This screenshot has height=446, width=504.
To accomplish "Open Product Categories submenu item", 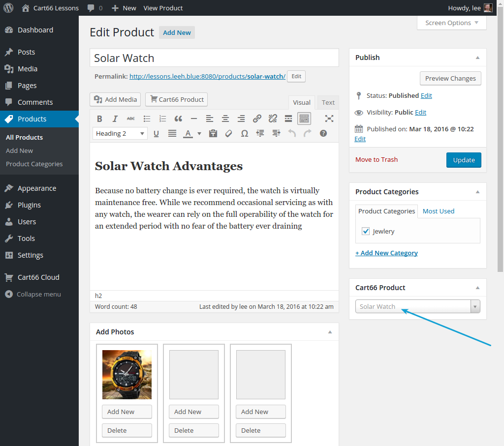I will point(34,164).
